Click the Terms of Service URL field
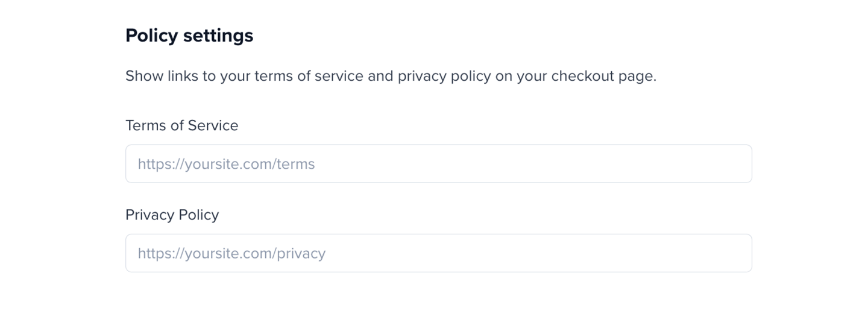 coord(438,164)
